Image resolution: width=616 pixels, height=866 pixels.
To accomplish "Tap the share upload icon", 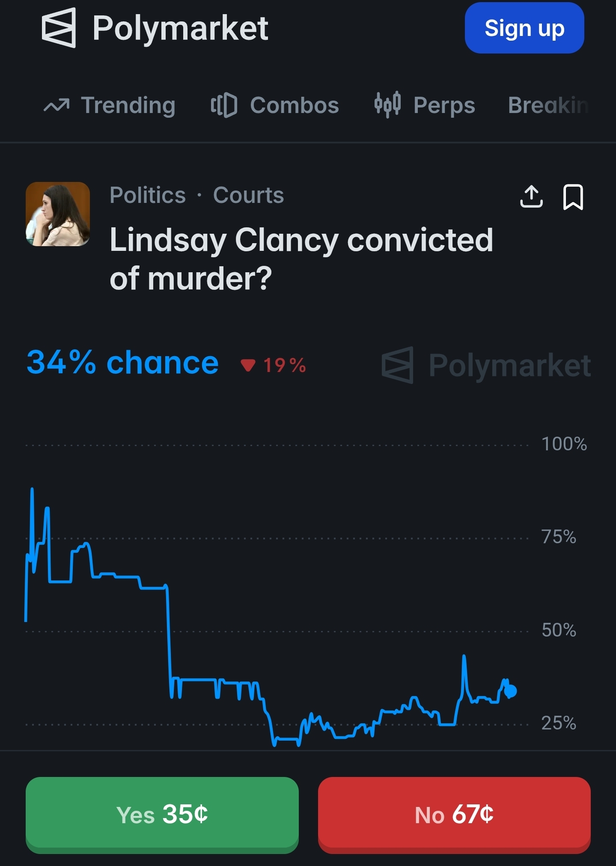I will click(531, 196).
